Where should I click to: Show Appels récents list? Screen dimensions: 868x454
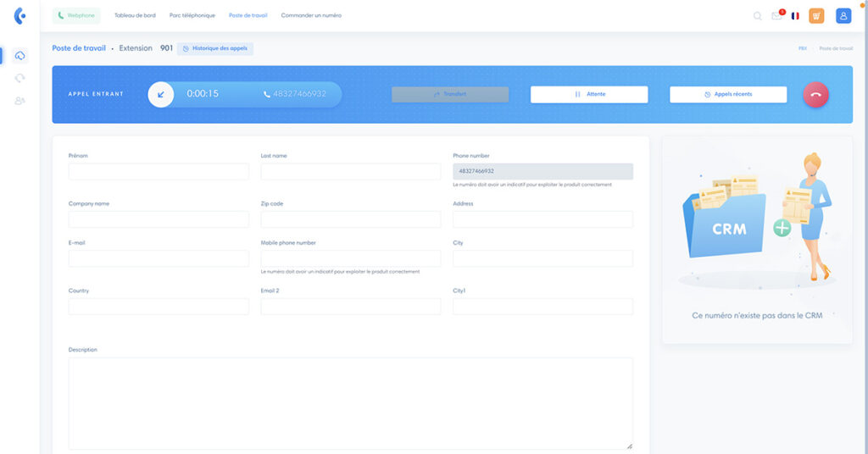[728, 95]
